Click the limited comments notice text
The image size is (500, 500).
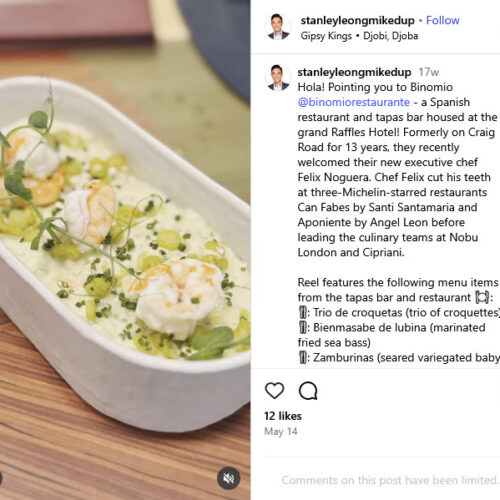(390, 480)
